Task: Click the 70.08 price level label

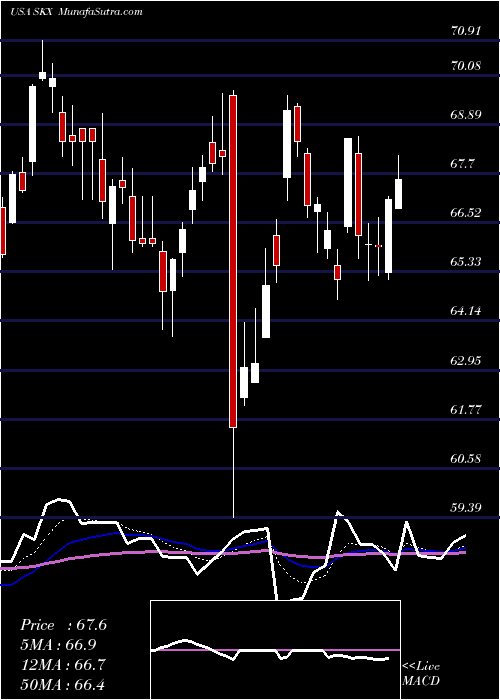Action: click(466, 67)
